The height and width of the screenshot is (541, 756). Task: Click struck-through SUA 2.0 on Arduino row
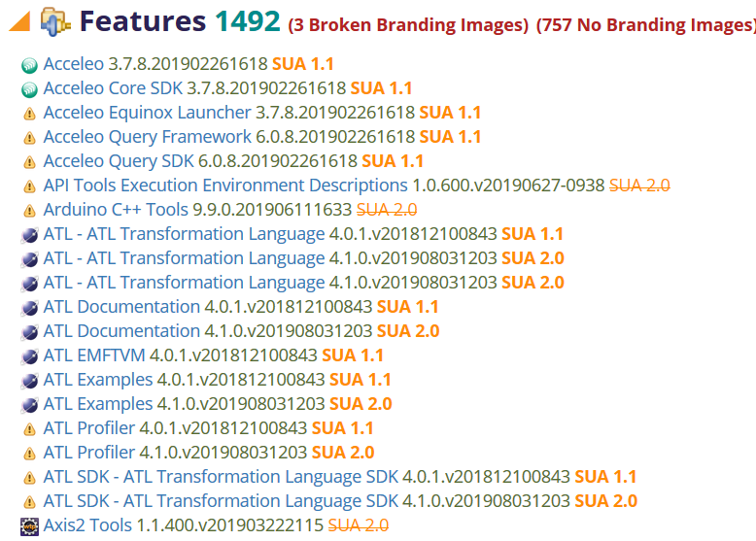387,210
